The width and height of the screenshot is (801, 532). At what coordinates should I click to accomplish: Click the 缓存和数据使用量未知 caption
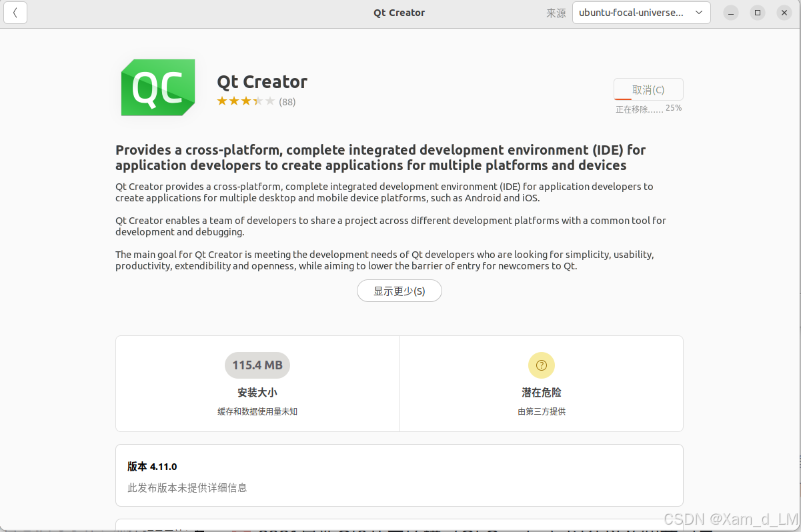257,412
